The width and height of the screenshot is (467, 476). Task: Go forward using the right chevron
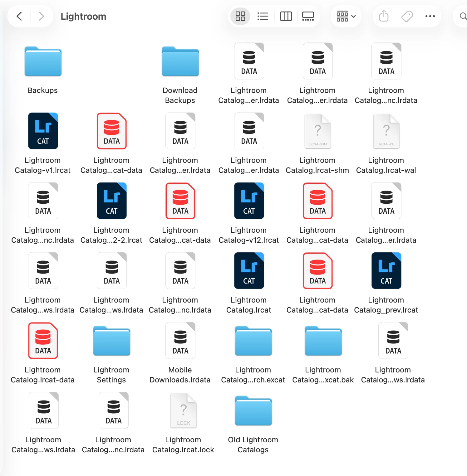[x=41, y=16]
